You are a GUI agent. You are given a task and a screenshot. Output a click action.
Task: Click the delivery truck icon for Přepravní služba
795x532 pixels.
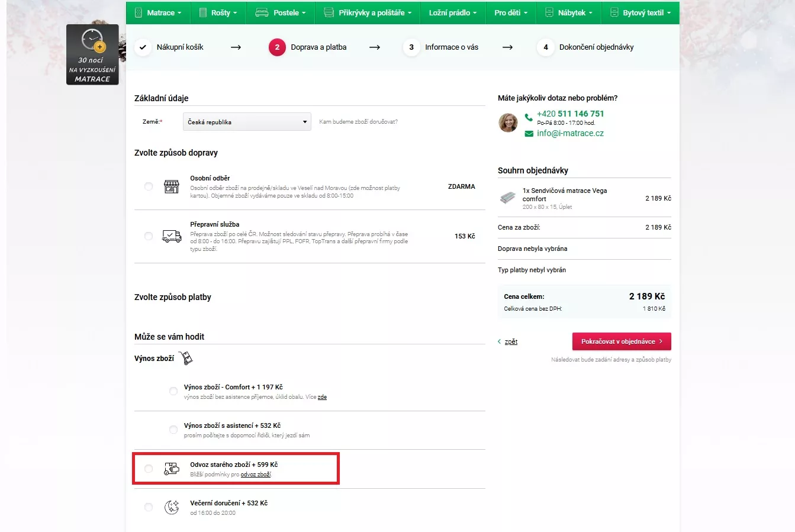pyautogui.click(x=172, y=237)
